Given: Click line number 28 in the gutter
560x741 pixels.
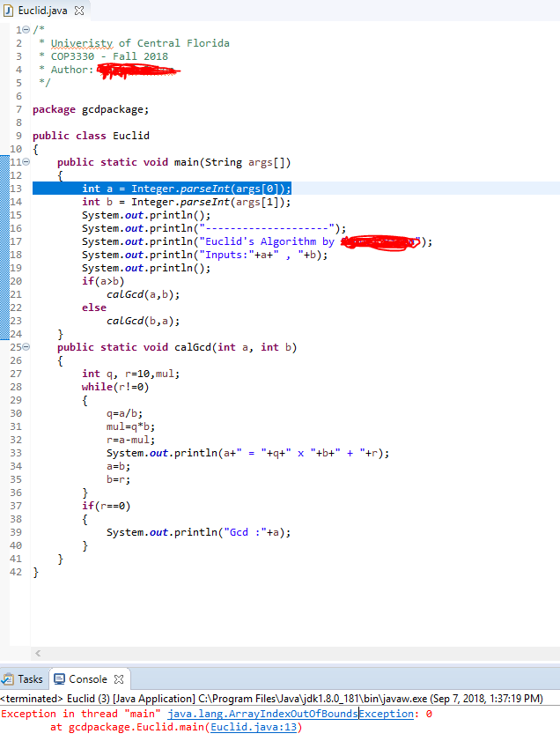Looking at the screenshot, I should click(16, 387).
